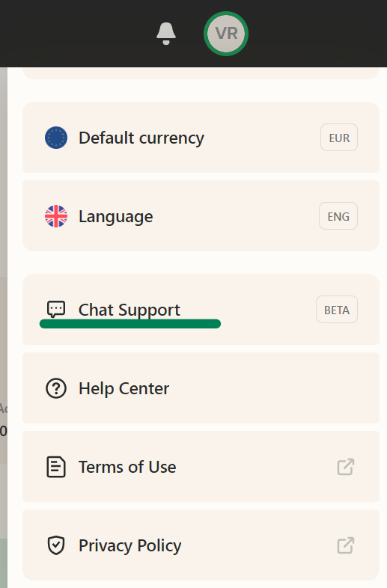Viewport: 387px width, 588px height.
Task: Click the question mark help icon
Action: click(56, 388)
